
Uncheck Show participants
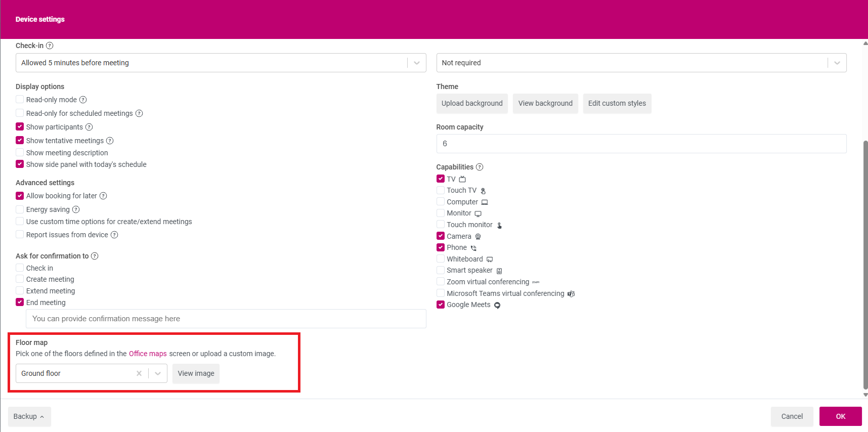pos(20,126)
